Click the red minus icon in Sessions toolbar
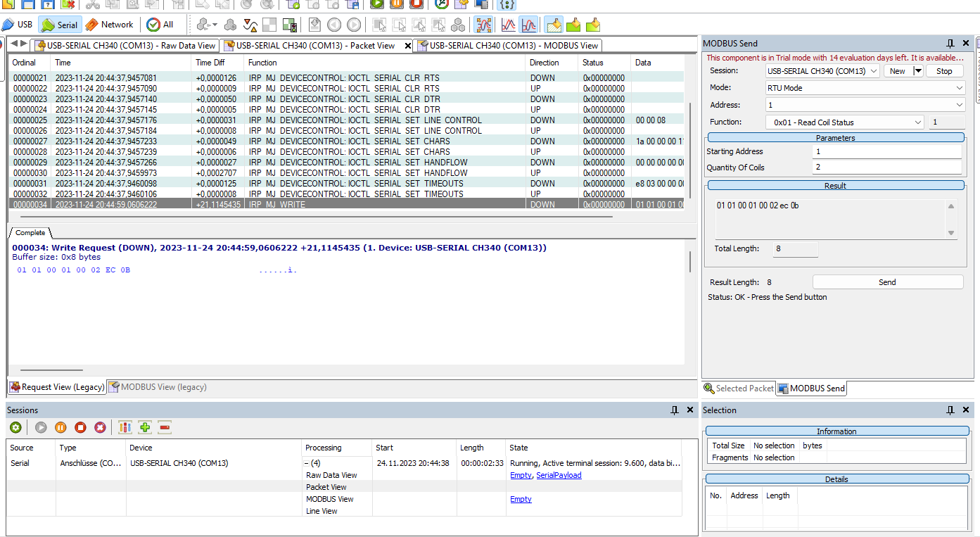The width and height of the screenshot is (980, 537). [x=165, y=427]
